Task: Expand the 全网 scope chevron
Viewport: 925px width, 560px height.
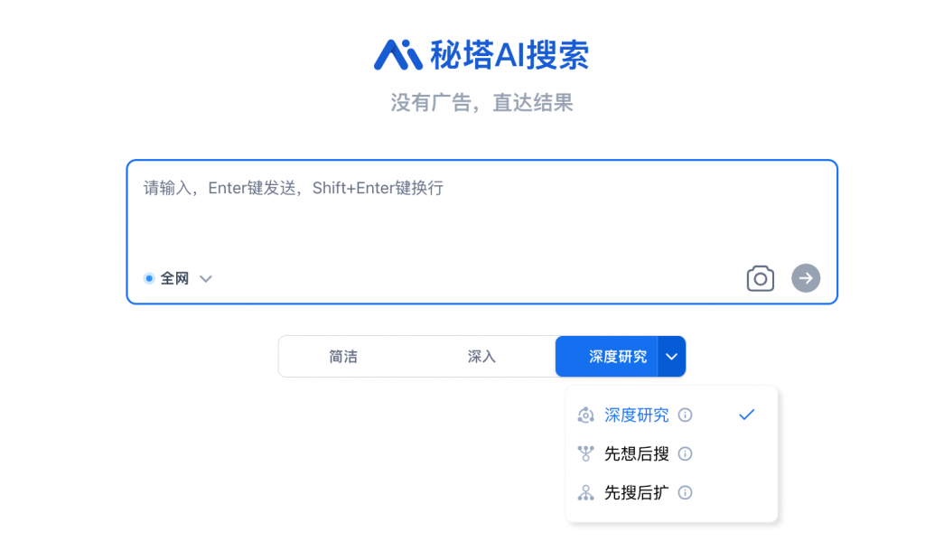Action: (x=205, y=278)
